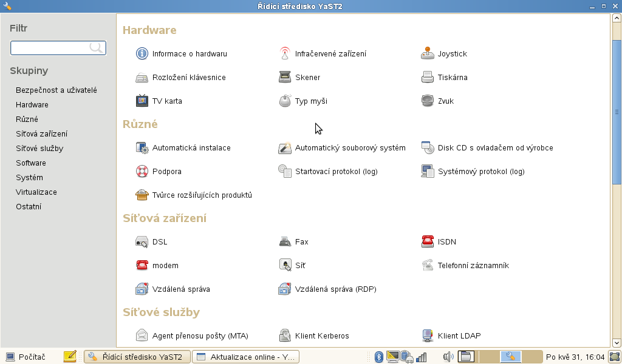Click the vertical scrollbar handle
The image size is (622, 364).
pyautogui.click(x=617, y=112)
